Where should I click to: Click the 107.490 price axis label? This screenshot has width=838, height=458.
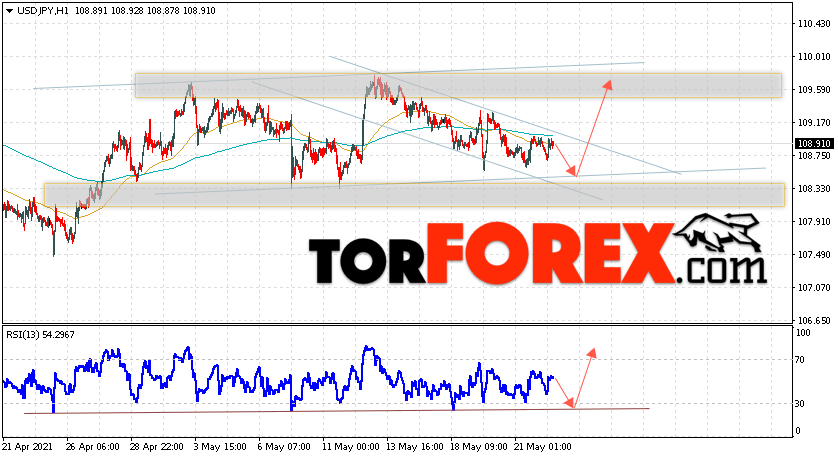[814, 255]
